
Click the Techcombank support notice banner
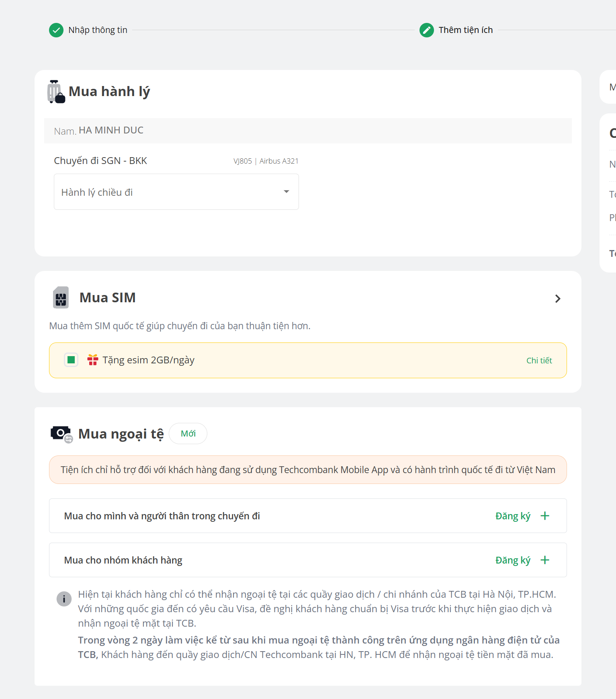(308, 470)
